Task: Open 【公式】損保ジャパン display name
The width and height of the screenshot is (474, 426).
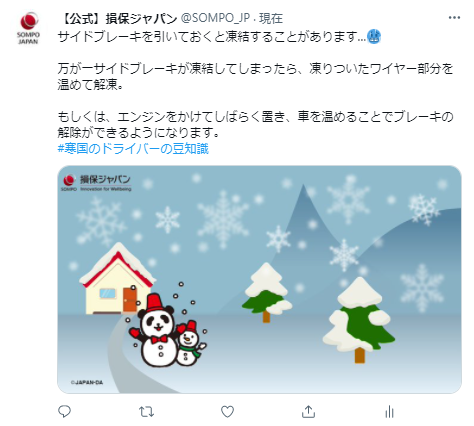Action: [x=118, y=19]
